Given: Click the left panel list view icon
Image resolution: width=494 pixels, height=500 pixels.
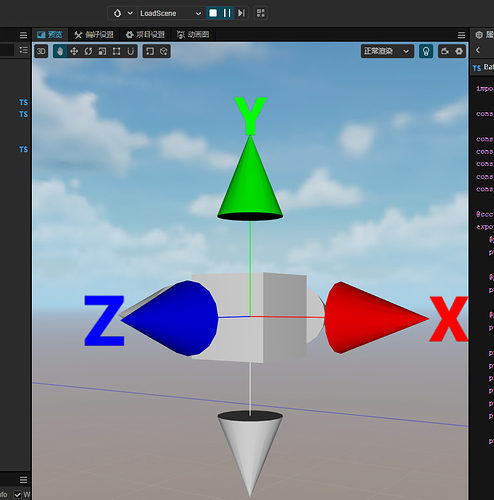Looking at the screenshot, I should [x=23, y=50].
